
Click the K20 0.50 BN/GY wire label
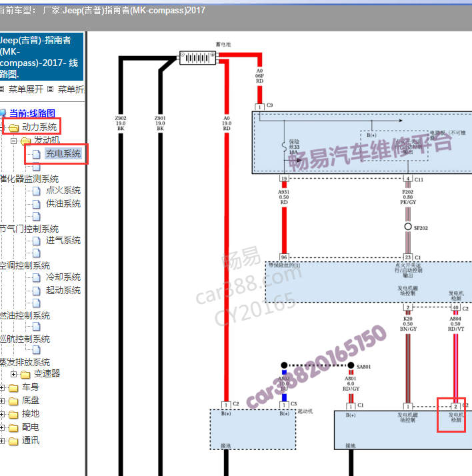(x=408, y=324)
